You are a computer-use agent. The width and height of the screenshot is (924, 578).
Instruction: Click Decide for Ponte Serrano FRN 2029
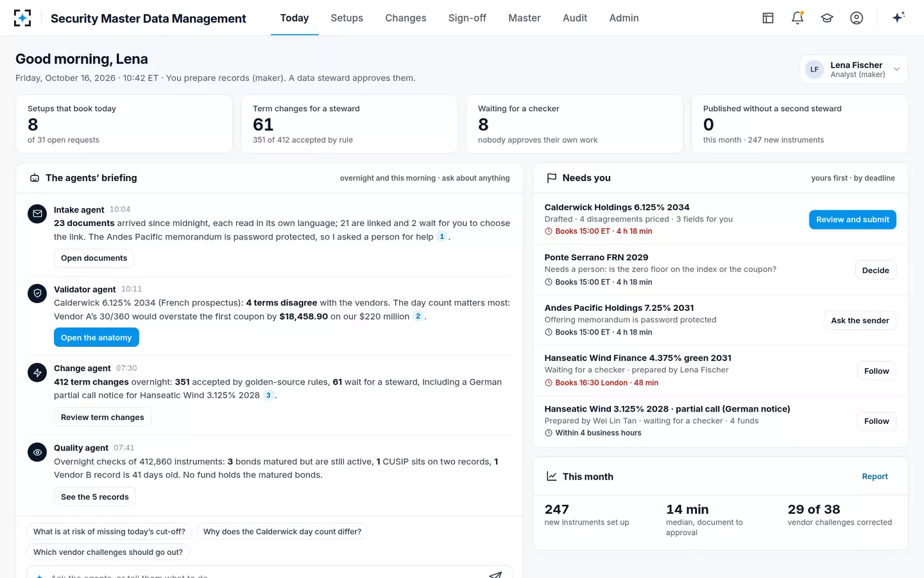[x=875, y=270]
